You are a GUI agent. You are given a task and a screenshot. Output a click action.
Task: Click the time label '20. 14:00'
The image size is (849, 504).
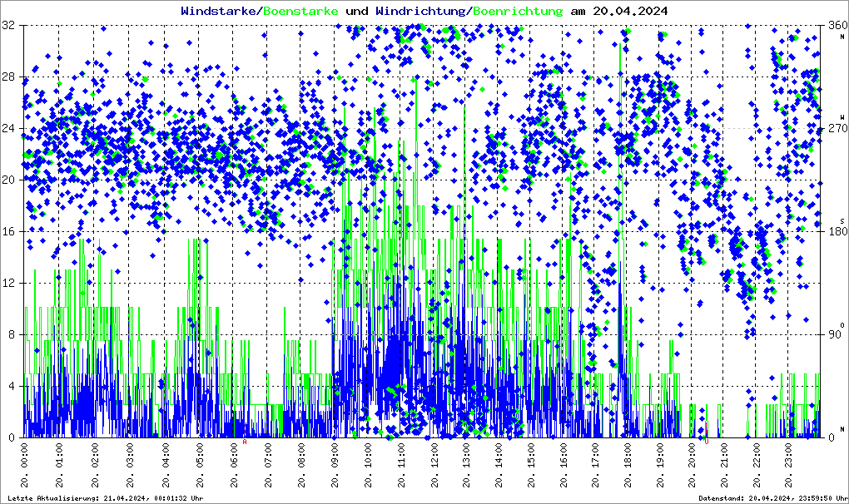pyautogui.click(x=499, y=465)
